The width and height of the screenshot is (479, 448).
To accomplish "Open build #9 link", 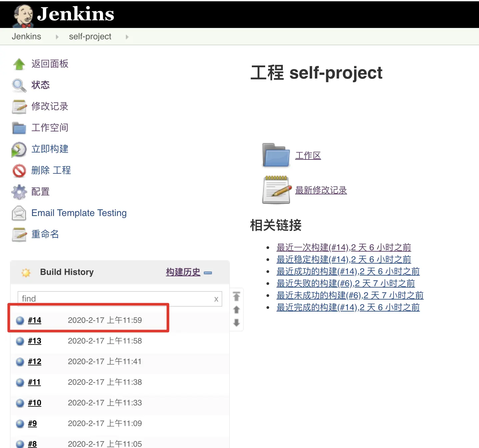I will [x=32, y=423].
